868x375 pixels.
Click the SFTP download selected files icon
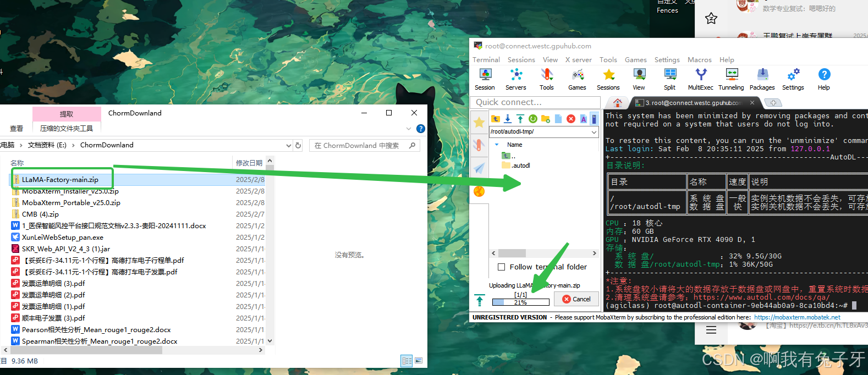[x=508, y=119]
